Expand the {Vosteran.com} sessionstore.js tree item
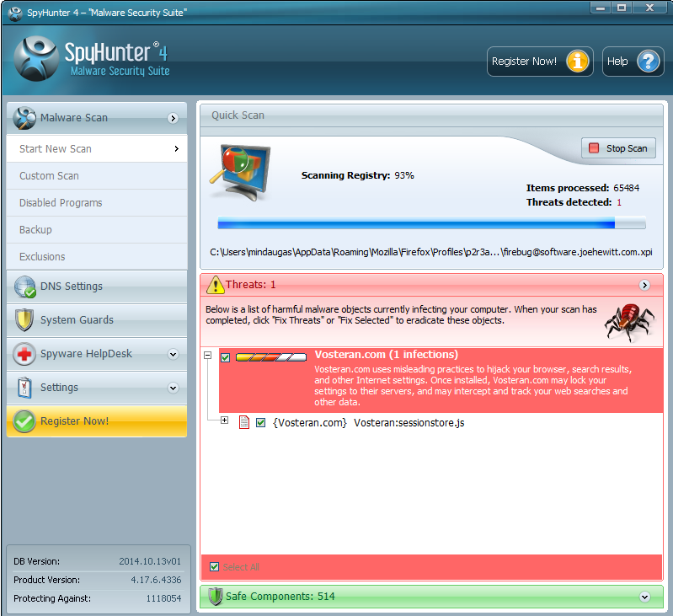 (x=224, y=420)
